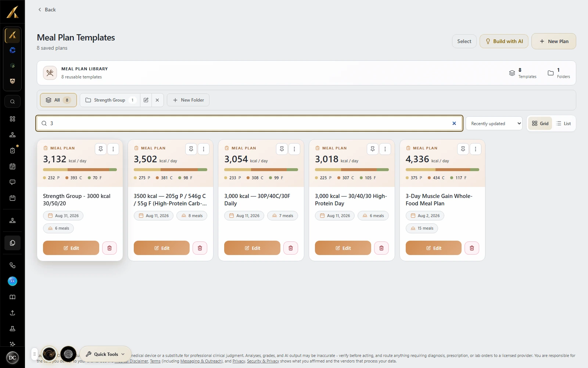Click the macro bar on 4,336 kcal card

(442, 170)
